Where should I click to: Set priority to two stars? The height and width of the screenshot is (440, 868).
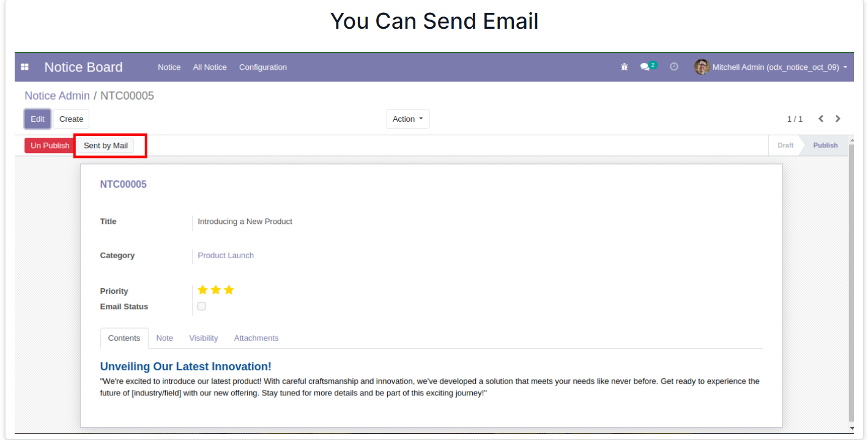coord(216,290)
